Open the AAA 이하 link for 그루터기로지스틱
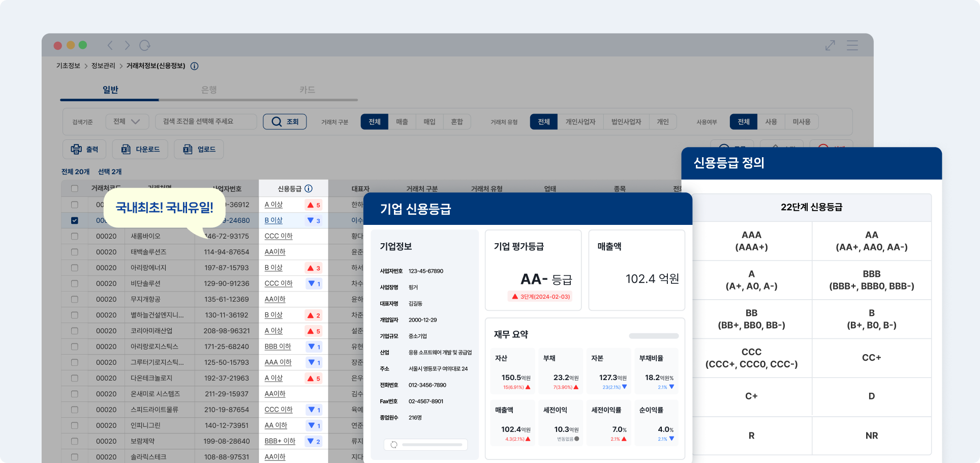Viewport: 980px width, 463px height. click(278, 362)
